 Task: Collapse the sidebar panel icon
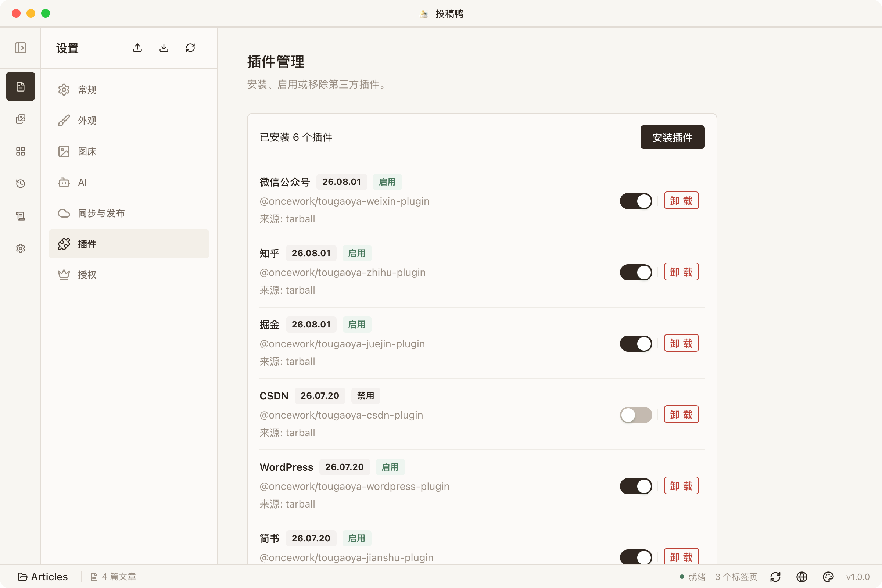click(x=20, y=48)
